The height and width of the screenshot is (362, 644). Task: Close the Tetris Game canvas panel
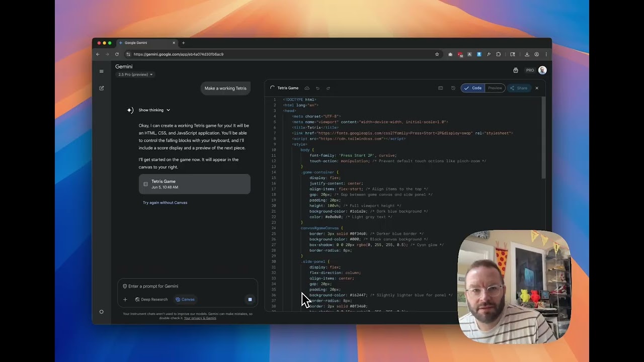pos(537,88)
